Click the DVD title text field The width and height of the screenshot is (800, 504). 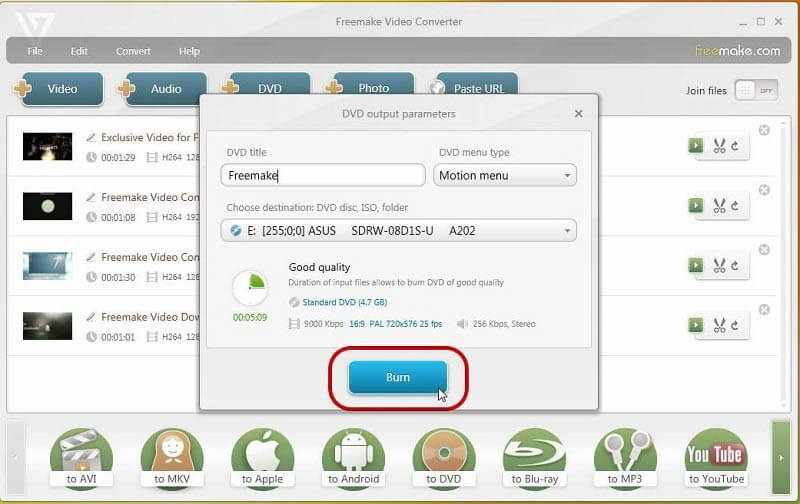tap(323, 175)
